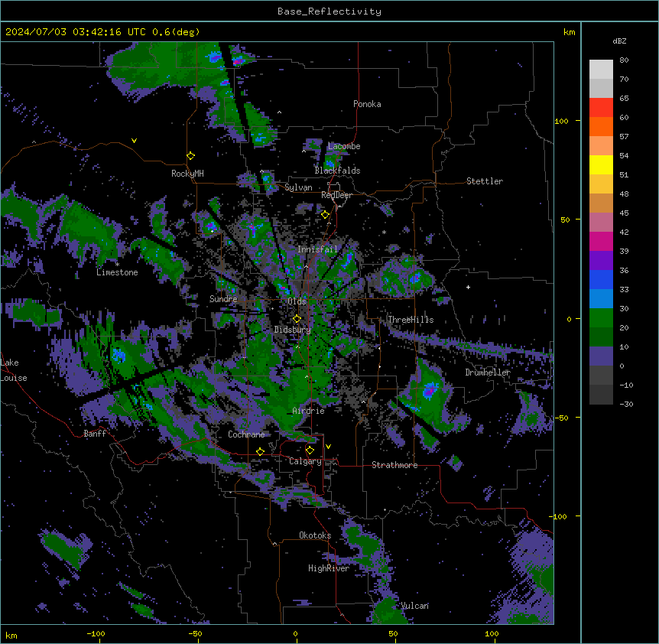Click the Limestone label
659x644 pixels.
117,272
